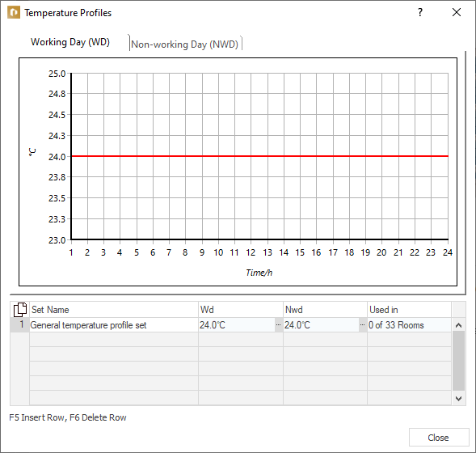Viewport: 476px width, 453px height.
Task: Select the Working Day (WD) tab
Action: (x=70, y=42)
